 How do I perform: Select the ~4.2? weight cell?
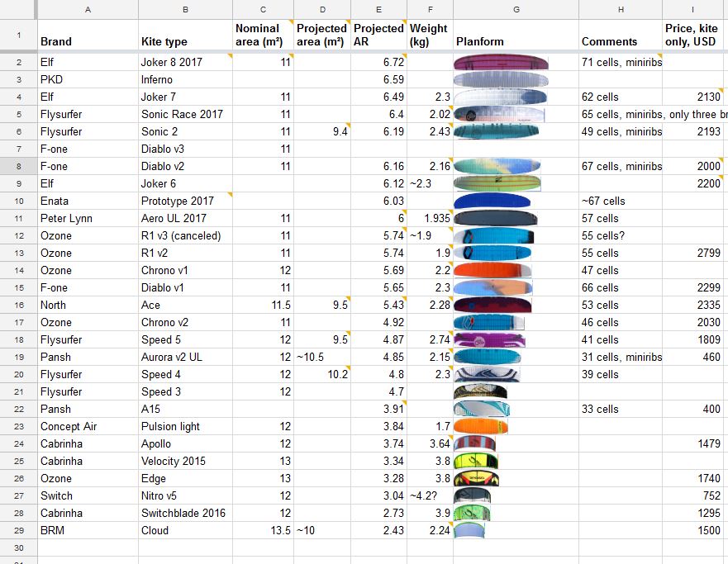pos(430,495)
